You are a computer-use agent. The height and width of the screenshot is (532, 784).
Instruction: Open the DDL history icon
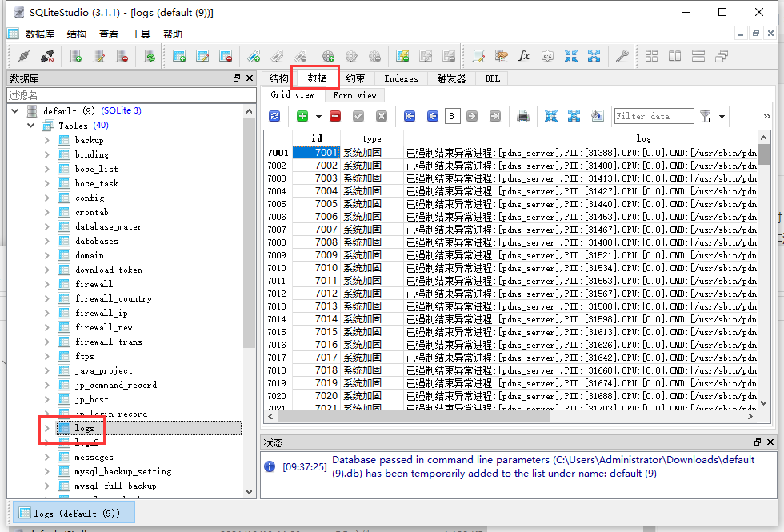[x=501, y=56]
